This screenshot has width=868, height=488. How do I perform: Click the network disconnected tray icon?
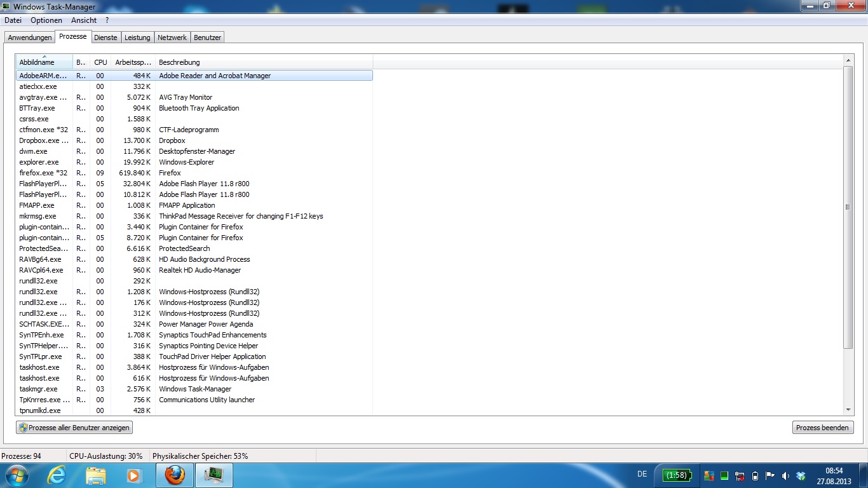click(740, 476)
